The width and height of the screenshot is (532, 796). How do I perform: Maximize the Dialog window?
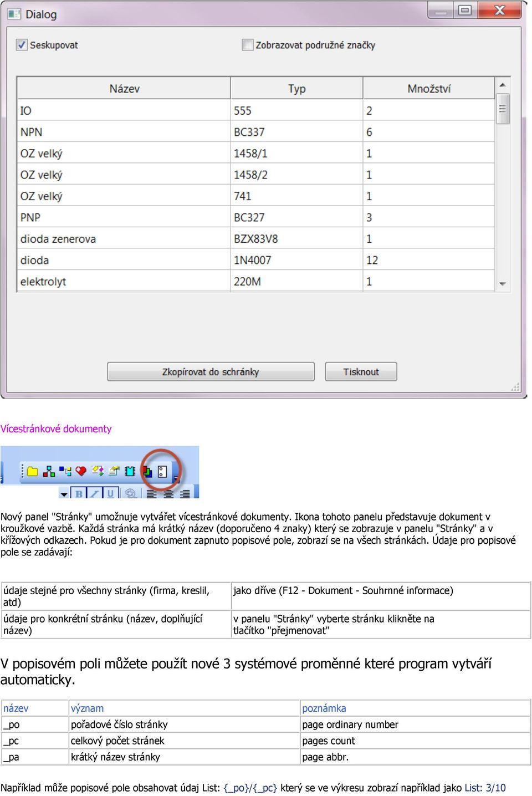[x=465, y=10]
